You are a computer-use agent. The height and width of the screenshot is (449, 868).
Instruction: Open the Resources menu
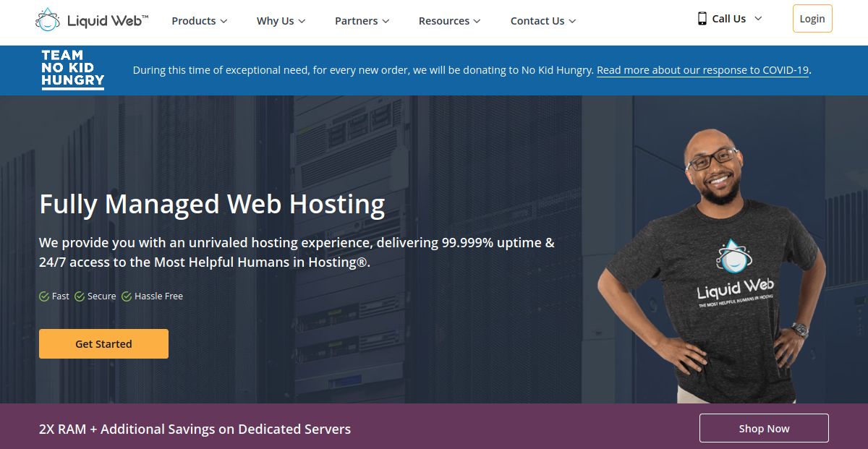coord(450,21)
